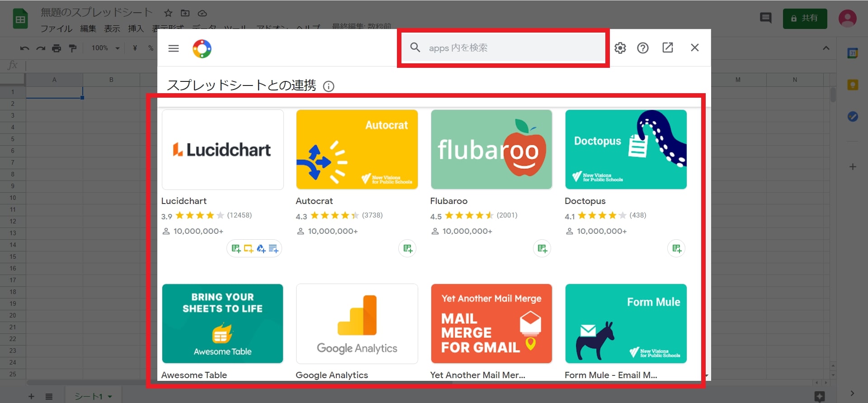Viewport: 868px width, 403px height.
Task: Open the Google account avatar
Action: tap(847, 19)
